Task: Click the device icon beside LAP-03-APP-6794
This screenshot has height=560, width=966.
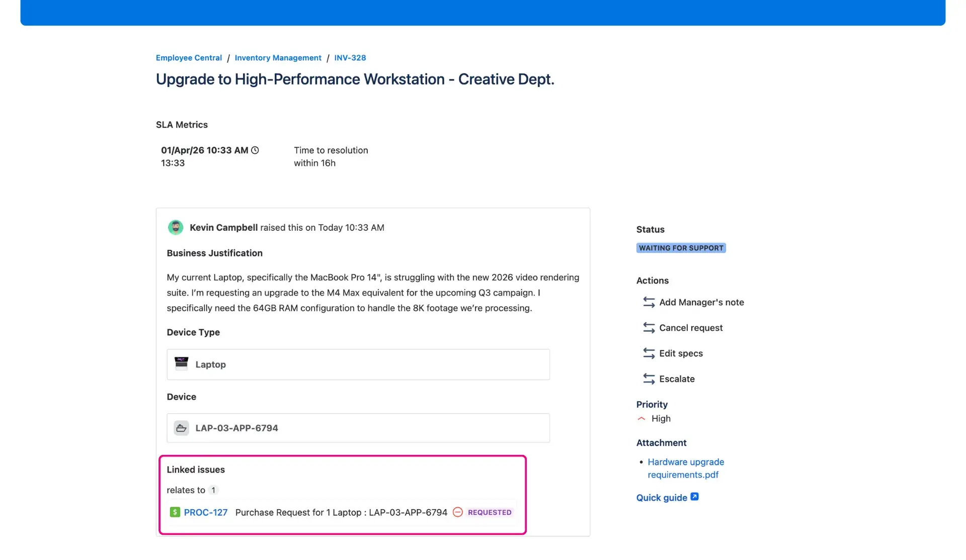Action: (182, 428)
